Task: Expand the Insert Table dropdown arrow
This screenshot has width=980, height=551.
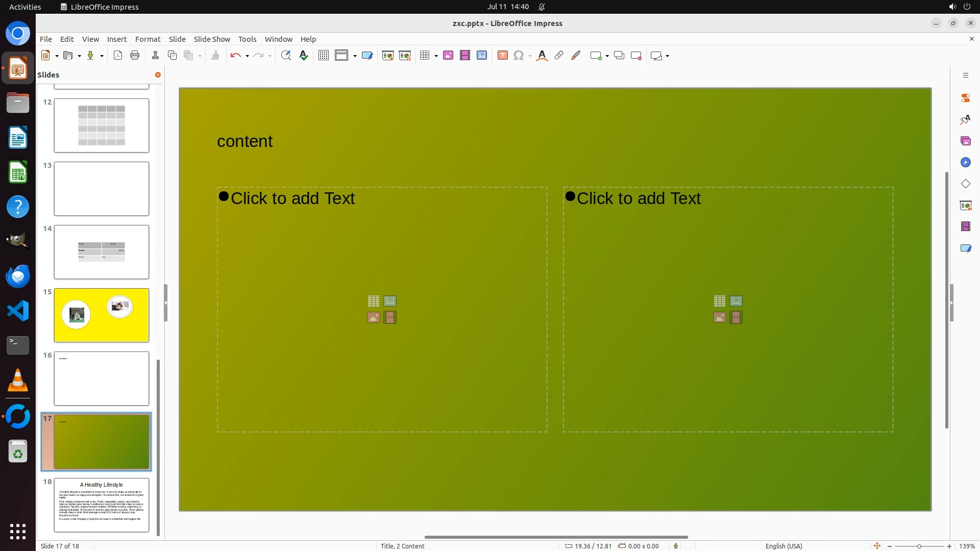Action: 436,56
